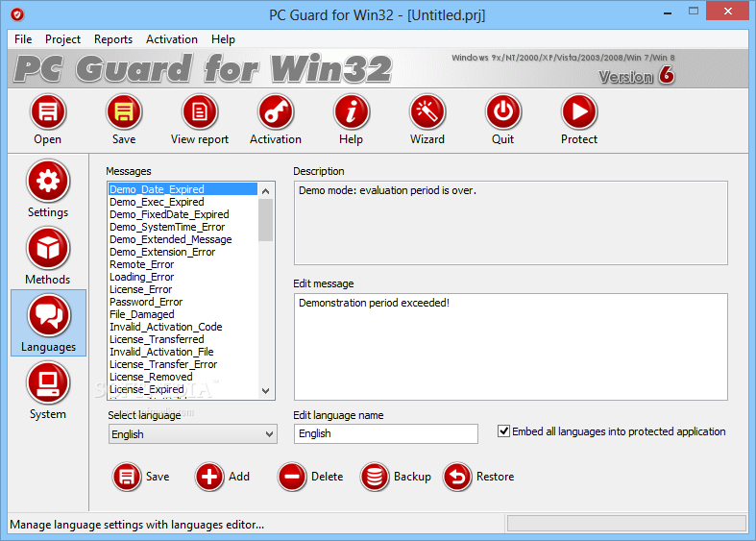Viewport: 756px width, 541px height.
Task: Open the Project menu
Action: coord(62,39)
